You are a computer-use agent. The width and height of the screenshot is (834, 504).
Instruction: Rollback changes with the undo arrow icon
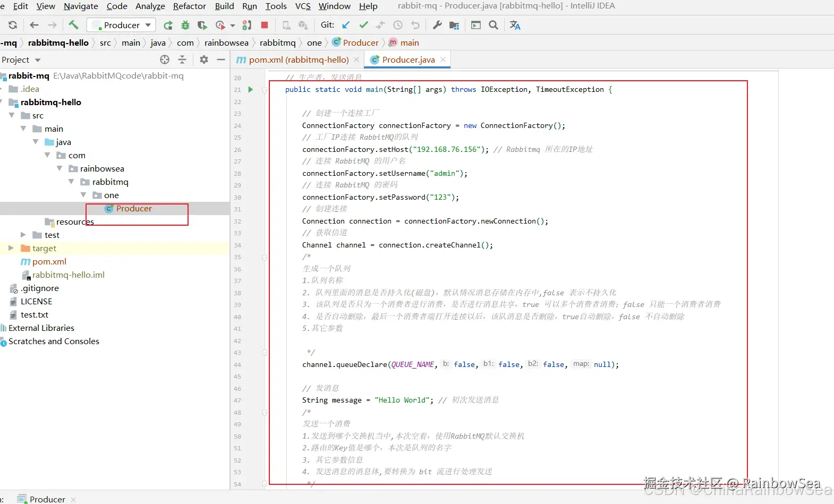coord(415,25)
